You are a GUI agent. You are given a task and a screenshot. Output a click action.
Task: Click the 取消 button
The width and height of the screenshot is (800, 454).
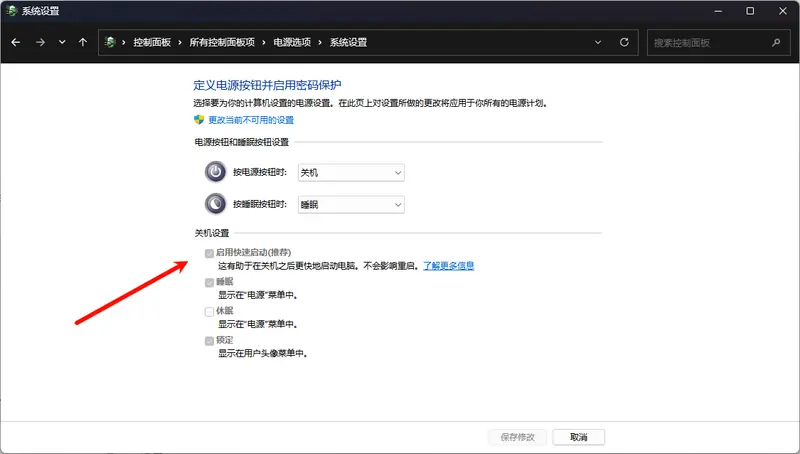point(579,437)
